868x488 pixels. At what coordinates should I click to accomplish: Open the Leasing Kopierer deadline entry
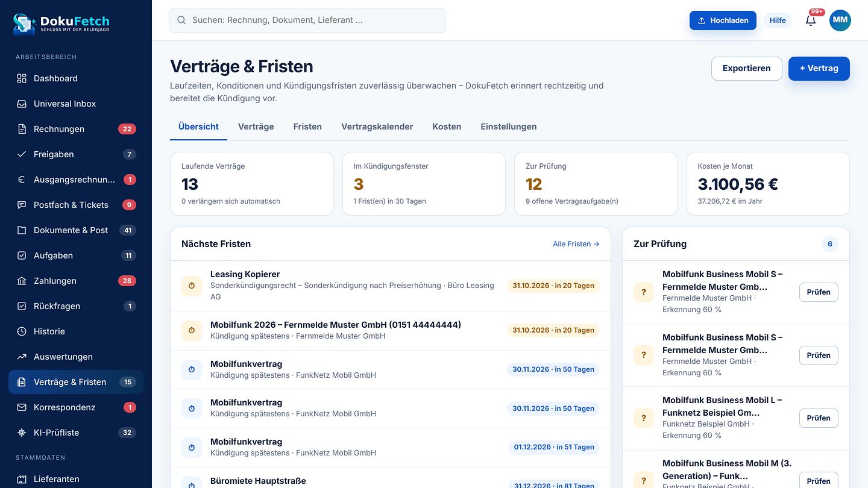click(x=391, y=286)
